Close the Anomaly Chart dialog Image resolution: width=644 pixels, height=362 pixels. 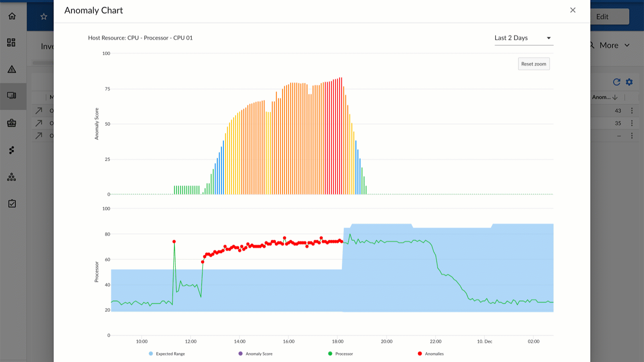(x=573, y=10)
